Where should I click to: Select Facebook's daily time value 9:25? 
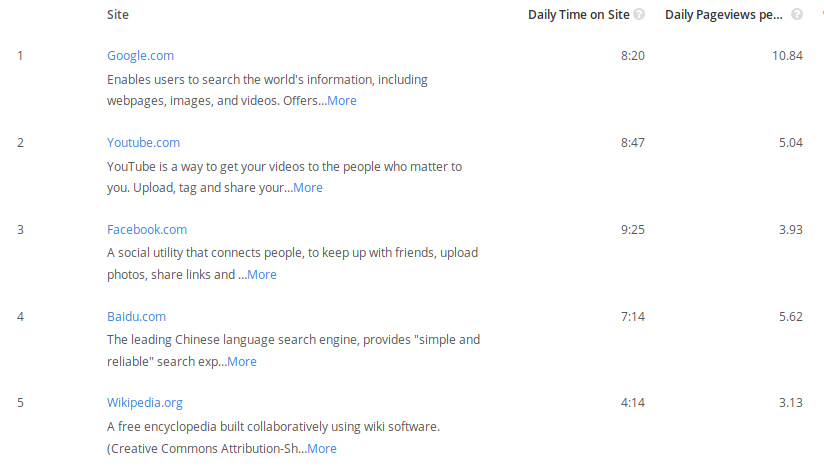(633, 230)
